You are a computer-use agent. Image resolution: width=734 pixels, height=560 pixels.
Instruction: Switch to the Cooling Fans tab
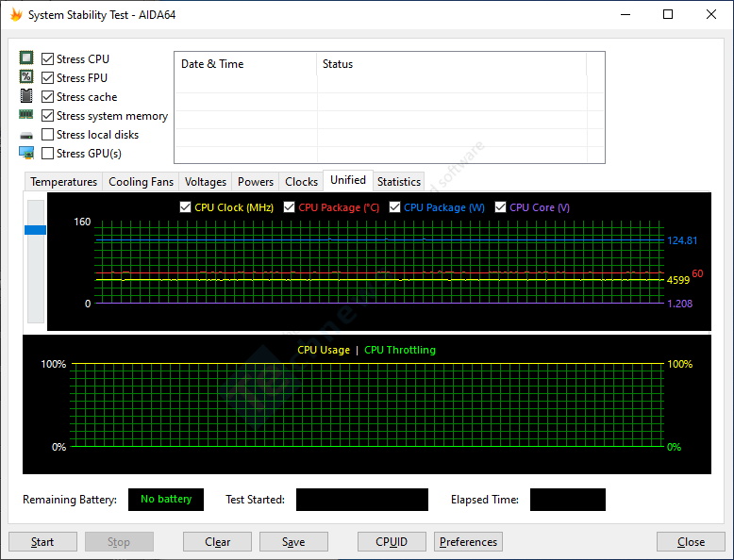141,182
